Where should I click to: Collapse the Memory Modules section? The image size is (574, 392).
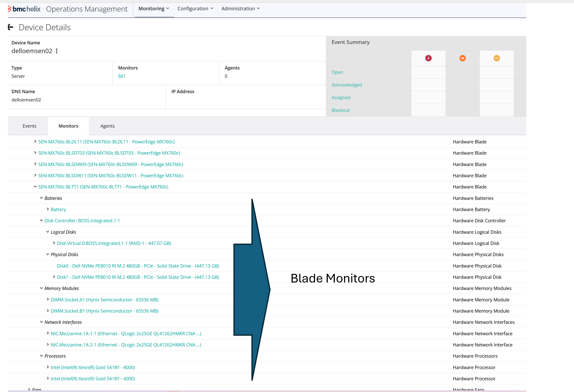(41, 288)
